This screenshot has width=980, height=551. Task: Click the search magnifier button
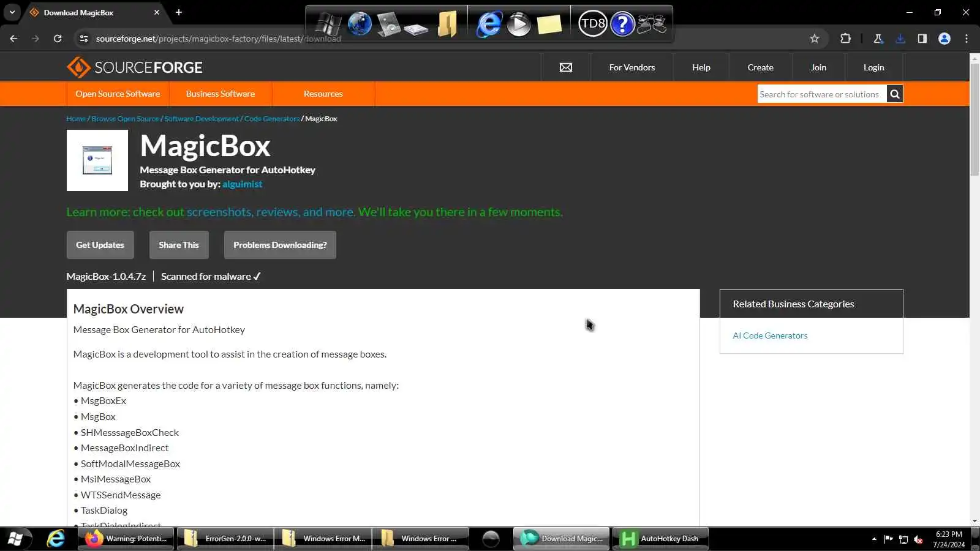(895, 94)
